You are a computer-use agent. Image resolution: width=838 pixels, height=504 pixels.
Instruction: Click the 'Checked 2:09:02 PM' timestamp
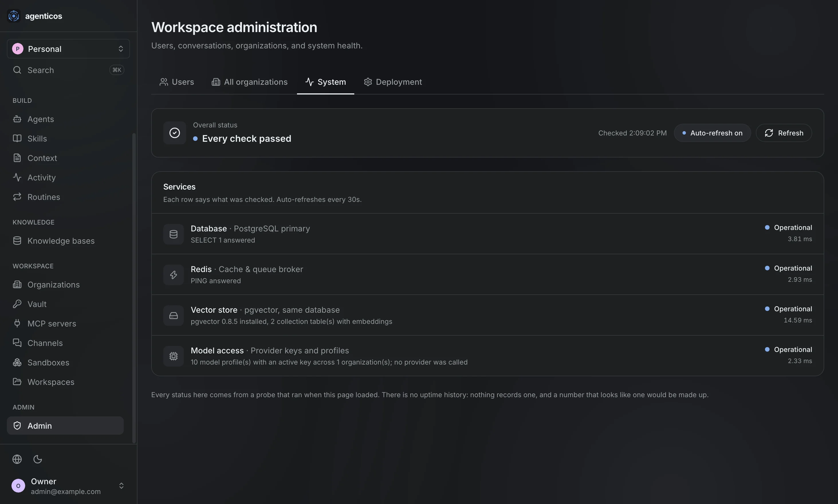632,133
